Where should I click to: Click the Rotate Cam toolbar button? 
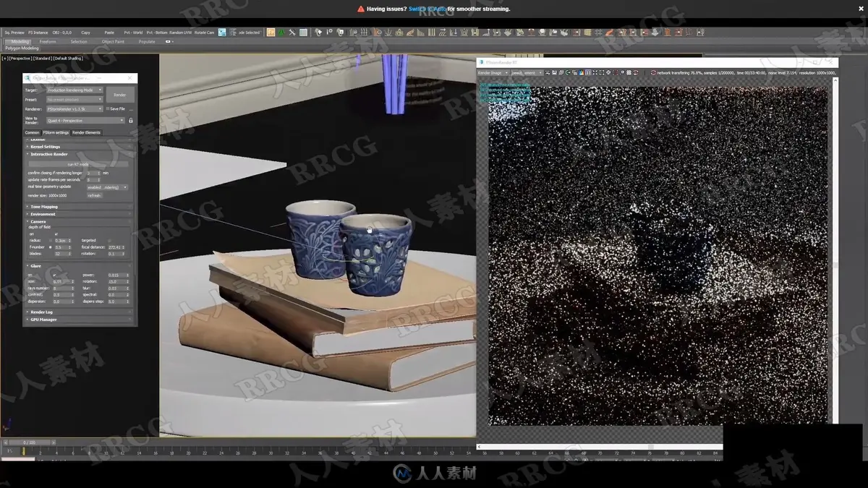pyautogui.click(x=205, y=33)
